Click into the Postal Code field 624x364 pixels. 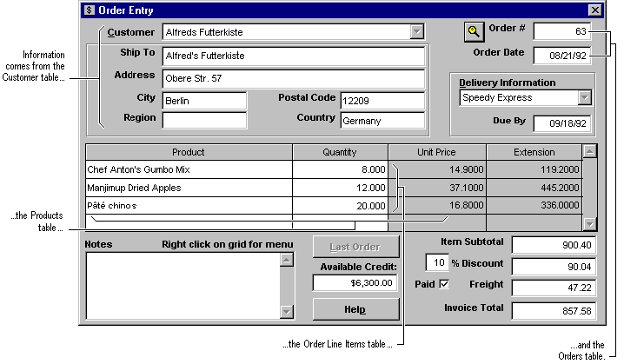(x=382, y=100)
